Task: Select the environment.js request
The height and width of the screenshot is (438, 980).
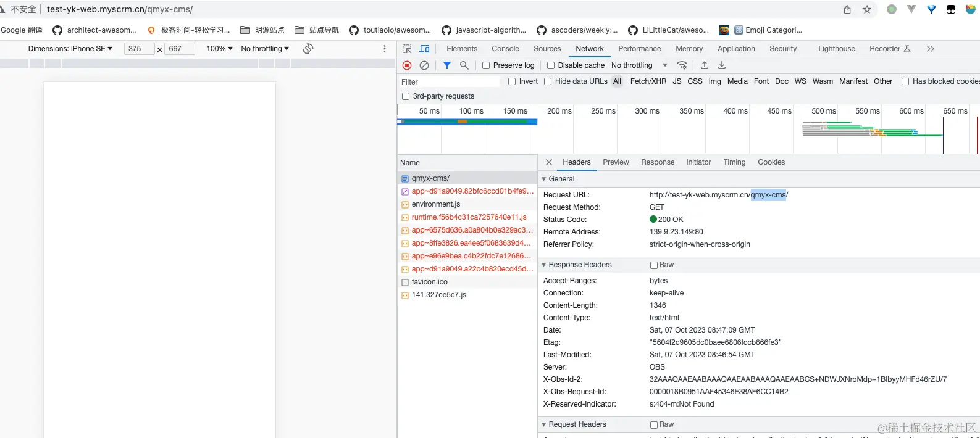Action: click(467, 204)
